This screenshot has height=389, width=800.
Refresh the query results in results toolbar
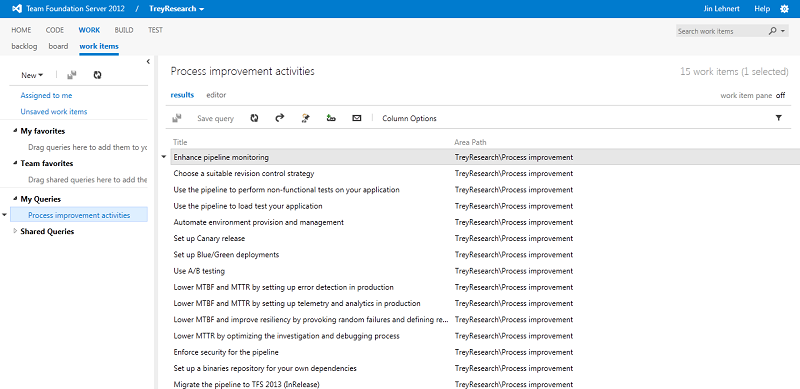254,118
